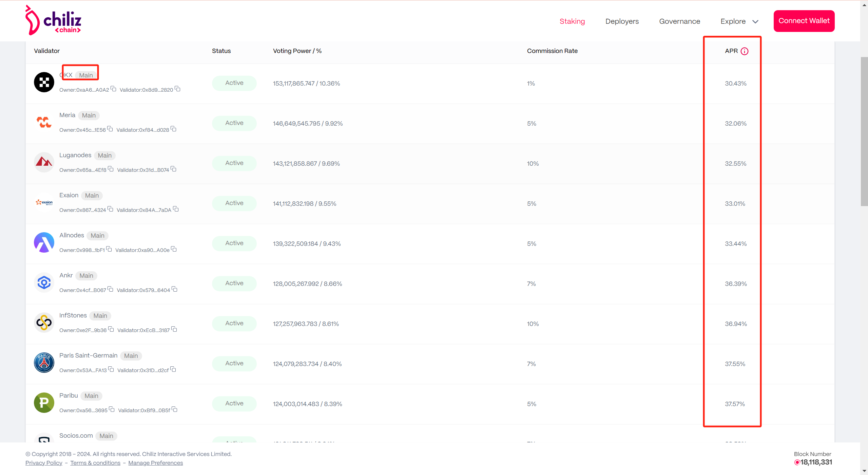868x475 pixels.
Task: Click the Chiliz Chain logo
Action: [x=53, y=20]
